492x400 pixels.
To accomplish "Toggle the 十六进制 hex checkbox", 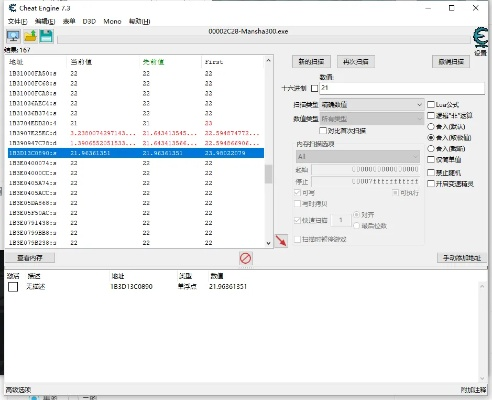I will (x=314, y=88).
